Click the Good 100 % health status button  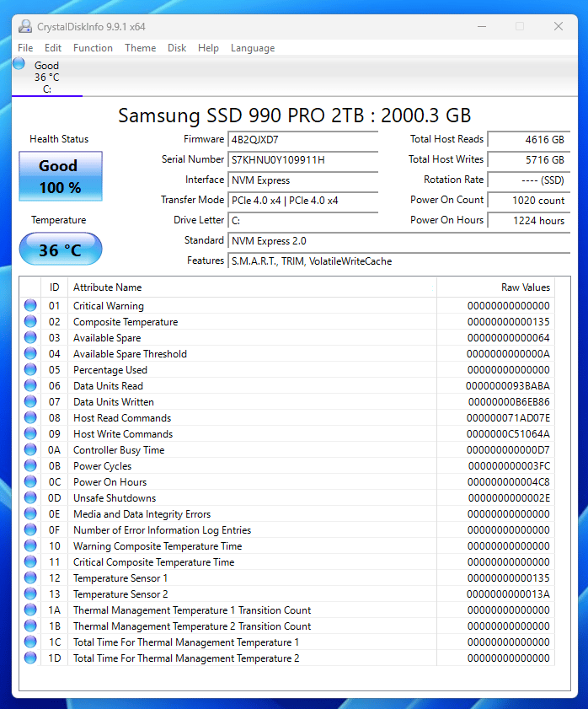pyautogui.click(x=61, y=176)
